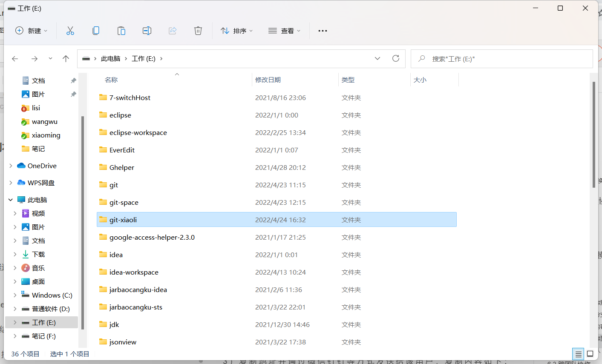
Task: Expand the Windows (C:) drive node
Action: click(15, 295)
